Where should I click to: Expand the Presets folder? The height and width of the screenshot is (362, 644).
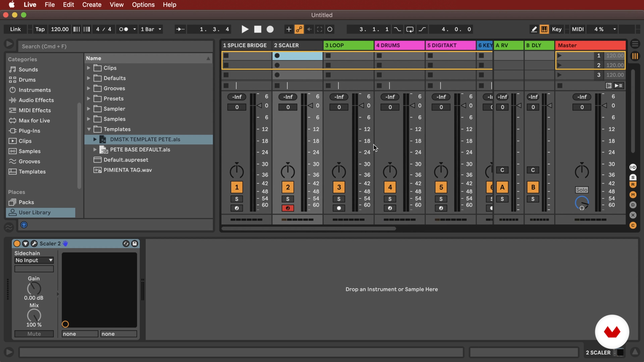tap(89, 99)
